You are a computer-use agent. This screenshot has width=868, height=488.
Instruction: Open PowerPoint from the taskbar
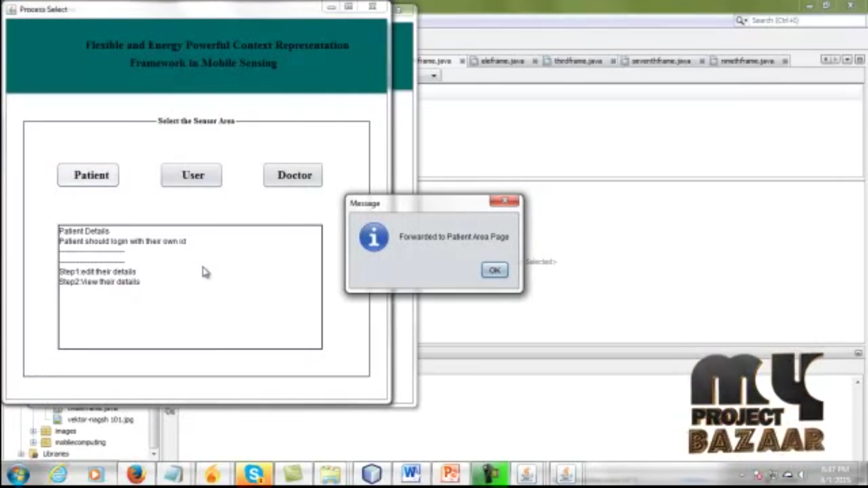coord(450,474)
